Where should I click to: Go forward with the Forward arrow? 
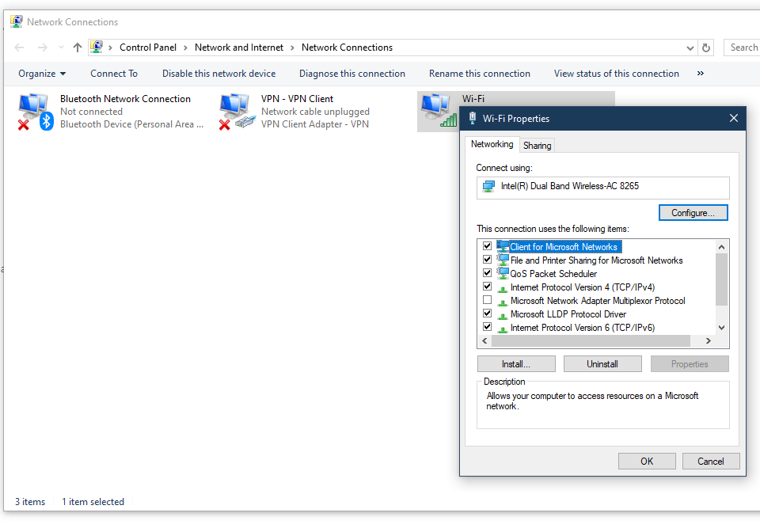click(x=43, y=47)
